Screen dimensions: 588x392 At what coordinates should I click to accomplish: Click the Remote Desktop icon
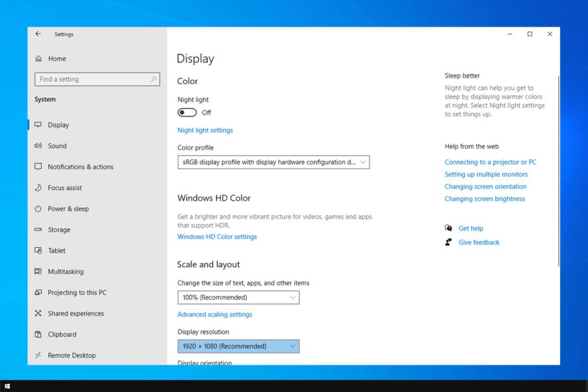pyautogui.click(x=38, y=355)
